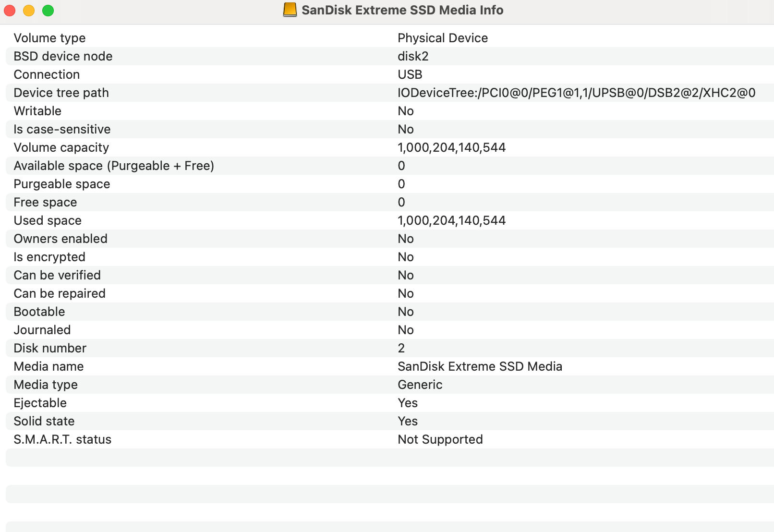Click the Media name value text

tap(480, 366)
